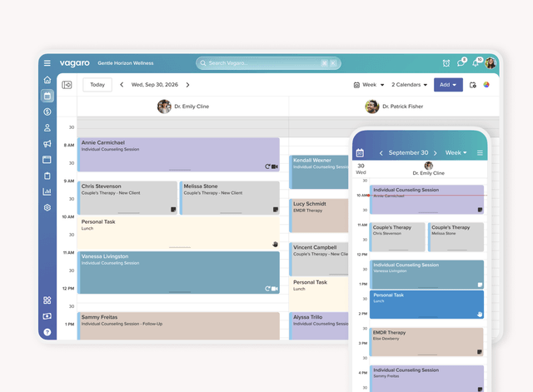This screenshot has height=392, width=533.
Task: Expand the 2 Calendars dropdown
Action: click(409, 85)
